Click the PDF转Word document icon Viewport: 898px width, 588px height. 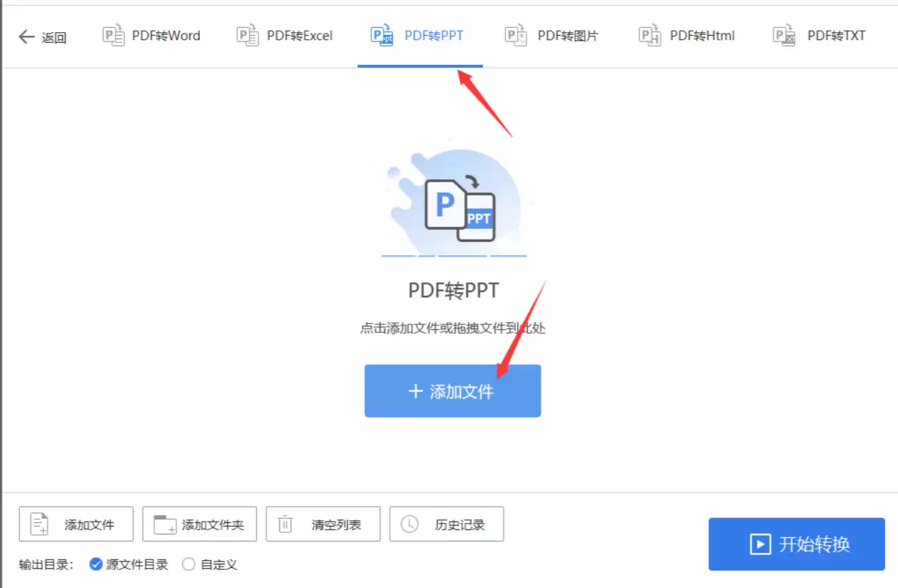point(114,36)
